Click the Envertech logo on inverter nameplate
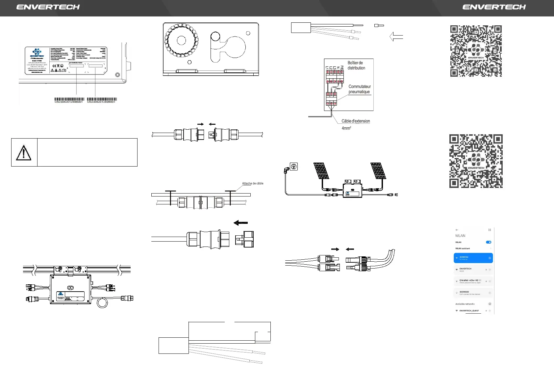The height and width of the screenshot is (392, 554). tap(37, 53)
